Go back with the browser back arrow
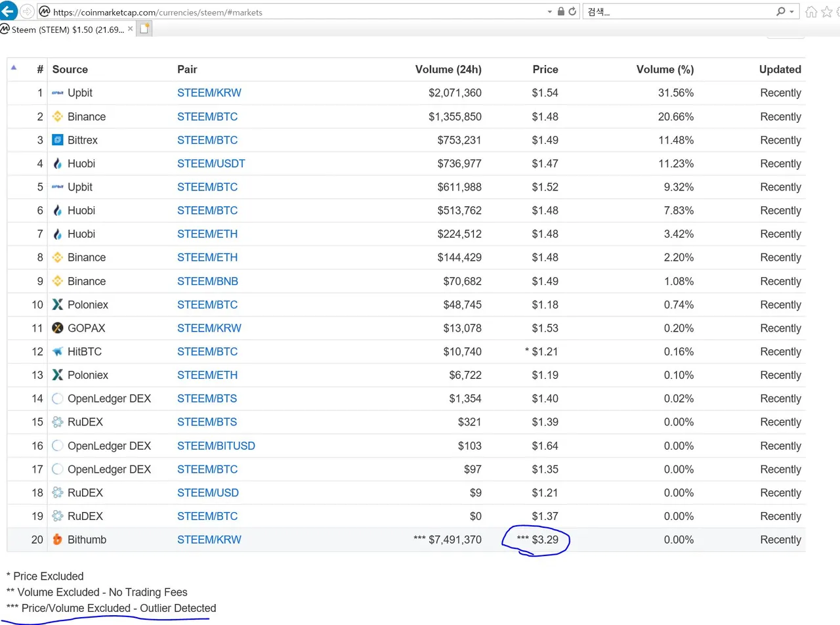The image size is (840, 625). [x=9, y=11]
